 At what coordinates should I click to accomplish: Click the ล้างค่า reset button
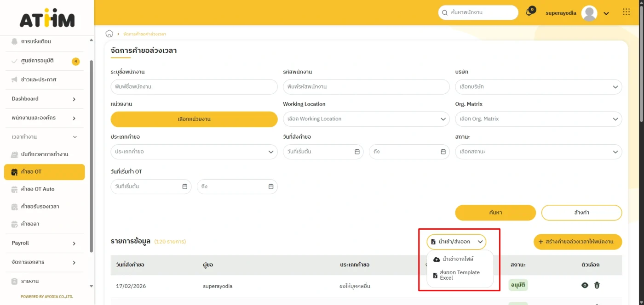coord(581,213)
